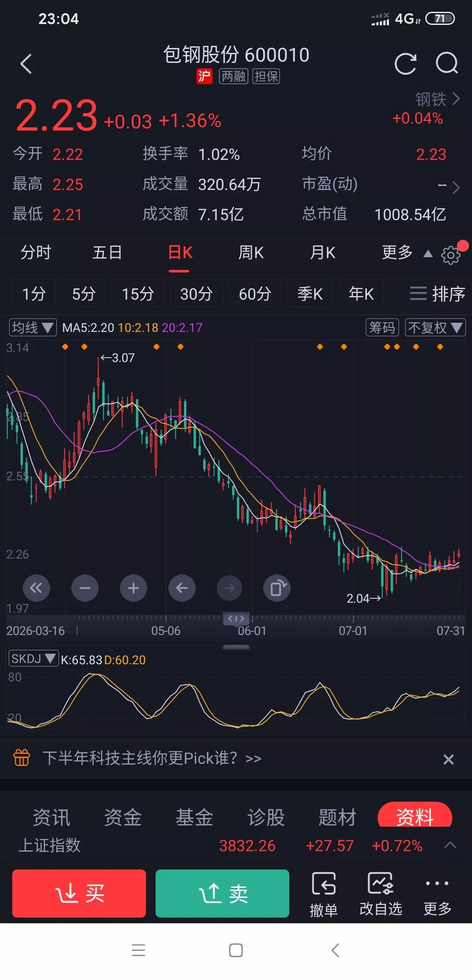Tap the chart range handle slider
This screenshot has width=472, height=980.
[236, 618]
